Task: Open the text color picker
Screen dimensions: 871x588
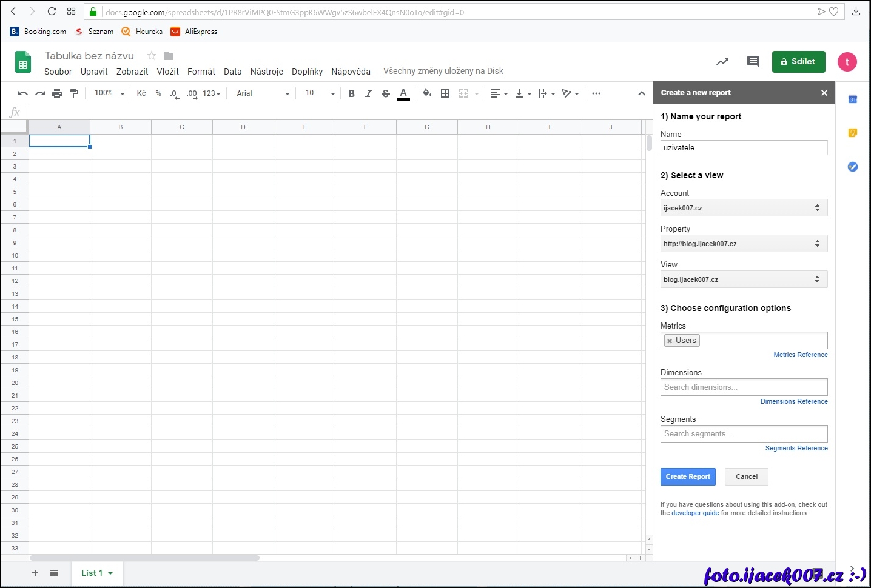Action: (x=403, y=93)
